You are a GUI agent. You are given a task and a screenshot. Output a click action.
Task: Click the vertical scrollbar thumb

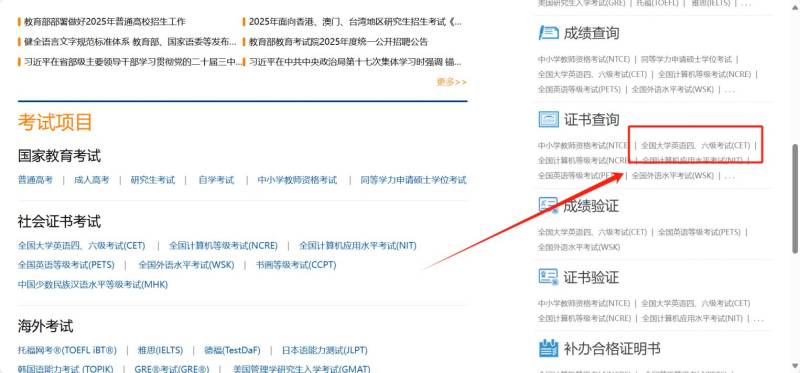[x=795, y=197]
